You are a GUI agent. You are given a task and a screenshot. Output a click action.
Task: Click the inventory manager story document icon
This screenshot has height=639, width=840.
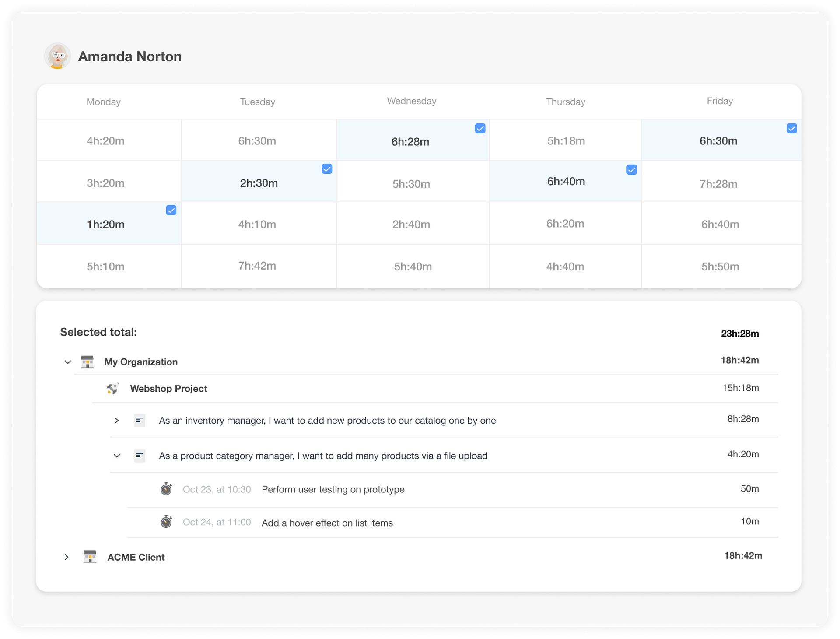click(x=140, y=421)
